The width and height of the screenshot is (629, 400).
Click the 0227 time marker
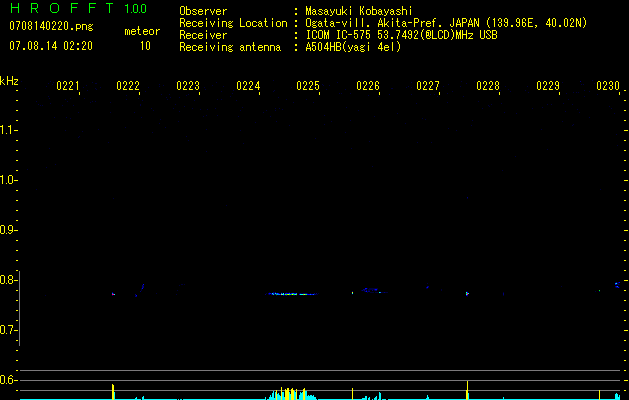click(x=428, y=86)
